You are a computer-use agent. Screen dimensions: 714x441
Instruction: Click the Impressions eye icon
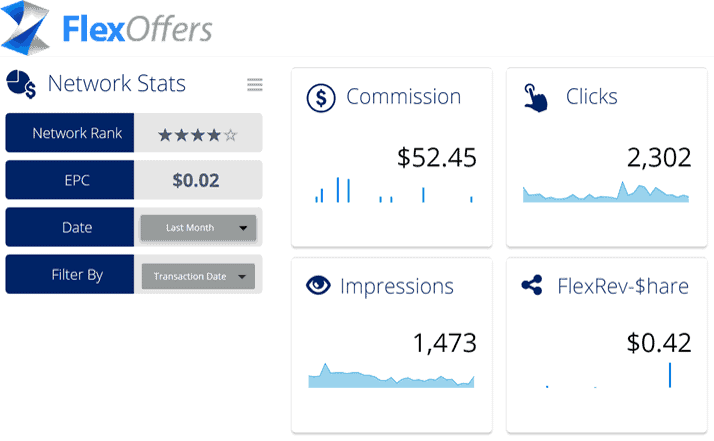319,286
